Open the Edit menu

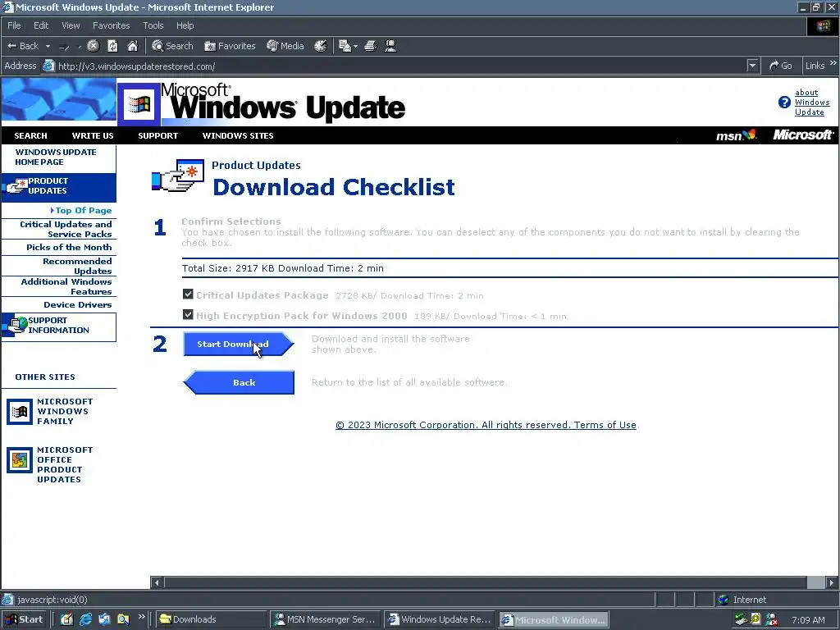[41, 25]
